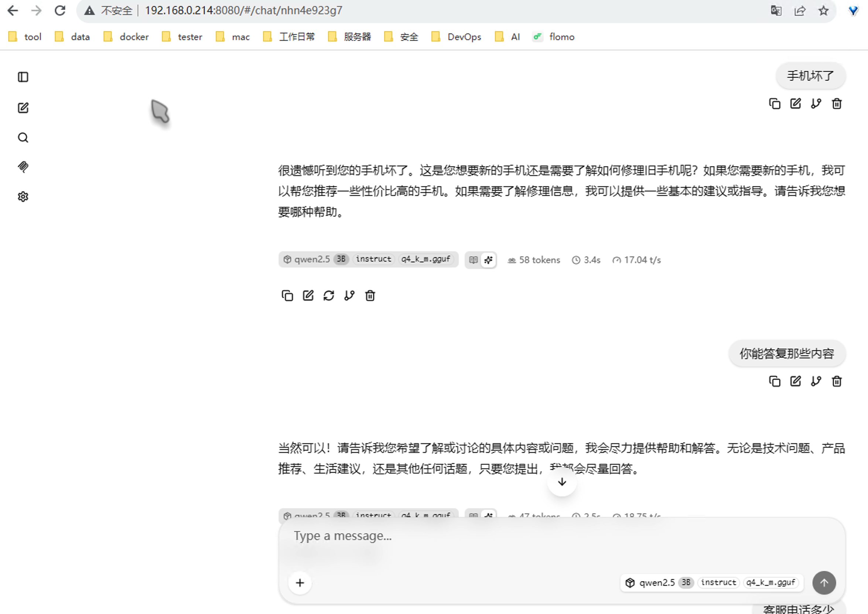Image resolution: width=868 pixels, height=614 pixels.
Task: Focus the address bar URL 192.168.0.214:8080
Action: 243,10
